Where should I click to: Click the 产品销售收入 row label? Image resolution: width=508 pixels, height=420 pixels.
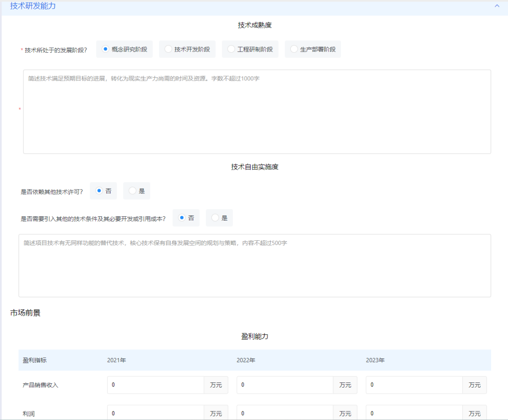tap(40, 385)
